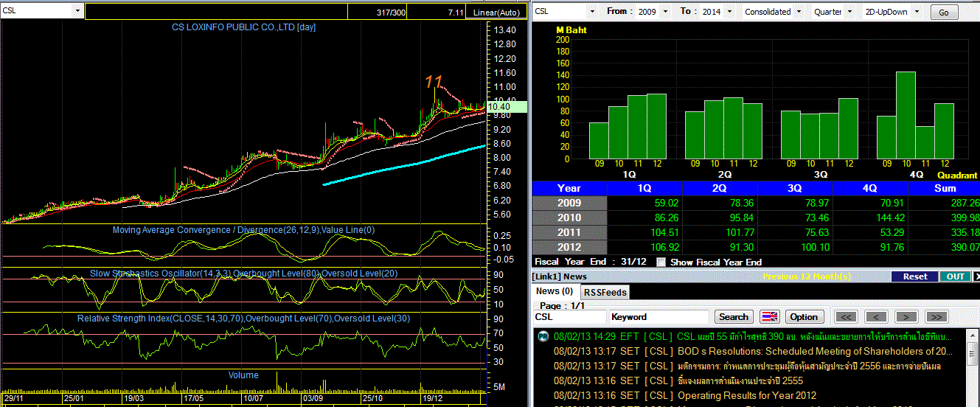Click the 4Q column header in the table
The height and width of the screenshot is (407, 980).
[870, 188]
